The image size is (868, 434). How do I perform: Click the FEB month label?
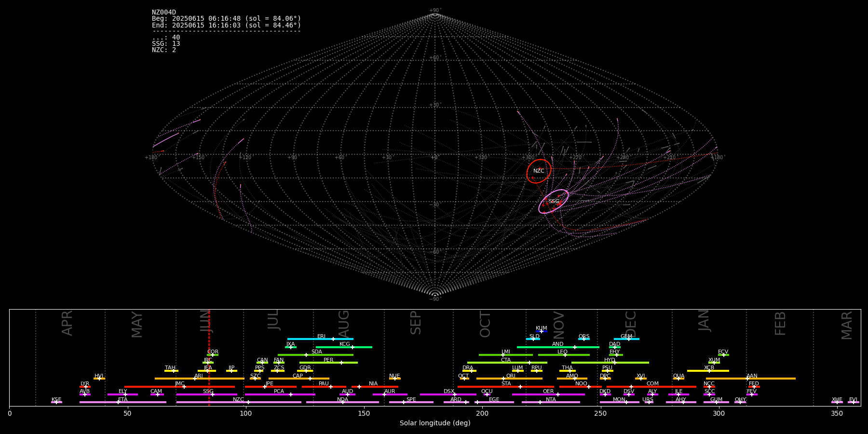[780, 323]
